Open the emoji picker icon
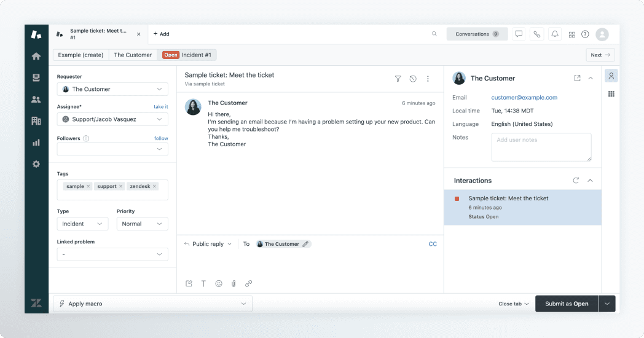The width and height of the screenshot is (644, 338). 219,283
